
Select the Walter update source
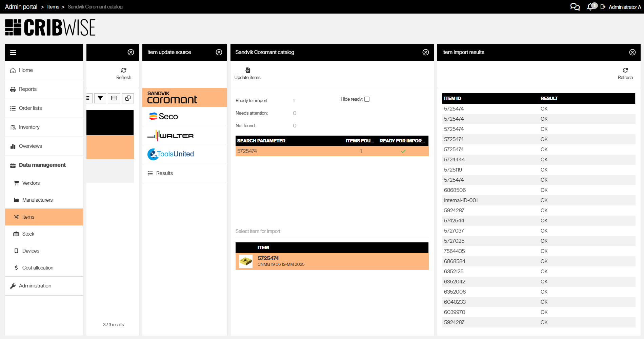[185, 136]
